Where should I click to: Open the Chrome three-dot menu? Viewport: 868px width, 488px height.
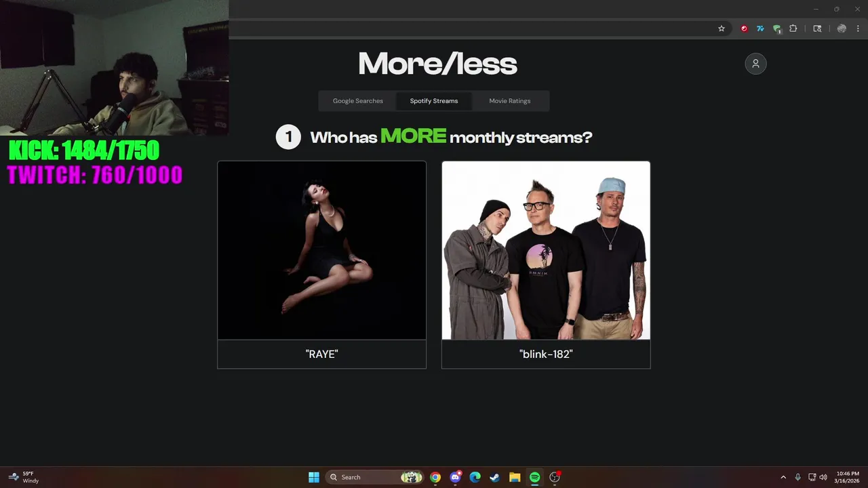click(x=858, y=28)
